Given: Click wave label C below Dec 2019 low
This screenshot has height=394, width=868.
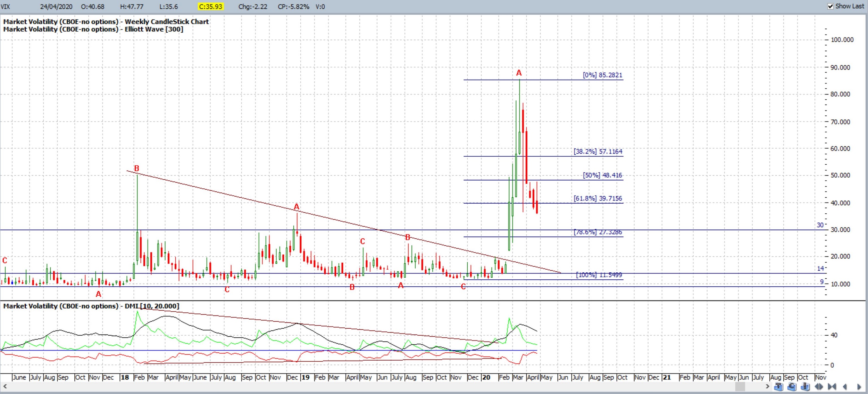Looking at the screenshot, I should point(463,287).
